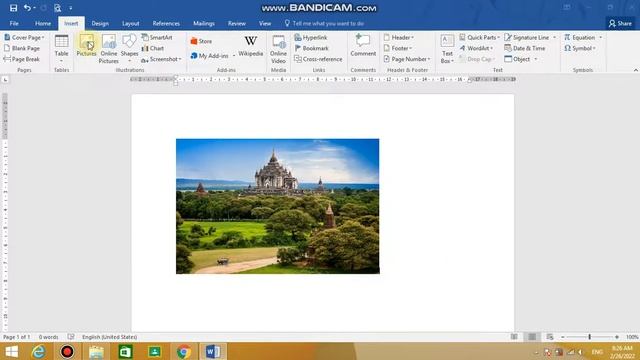
Task: Click the Pictures button
Action: 87,45
